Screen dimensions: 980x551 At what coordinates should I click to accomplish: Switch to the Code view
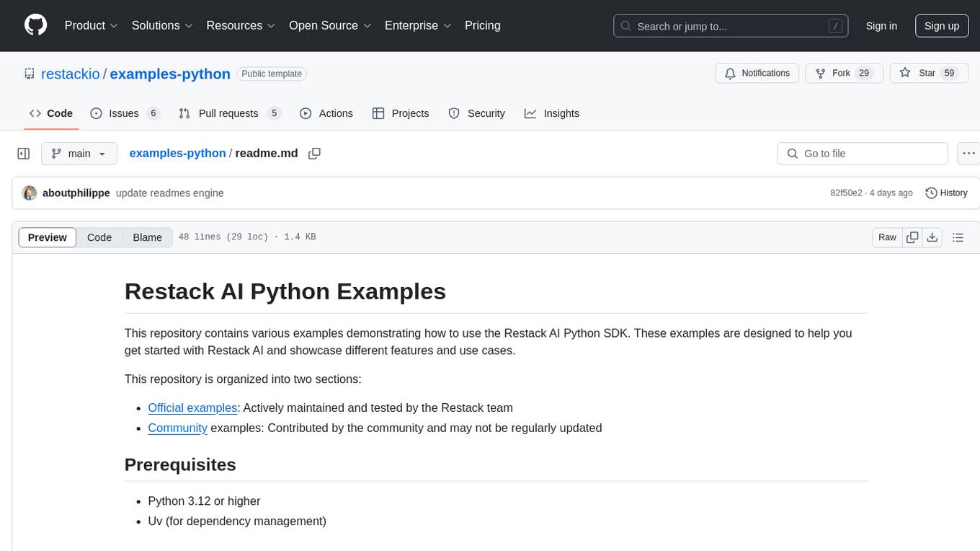tap(99, 237)
